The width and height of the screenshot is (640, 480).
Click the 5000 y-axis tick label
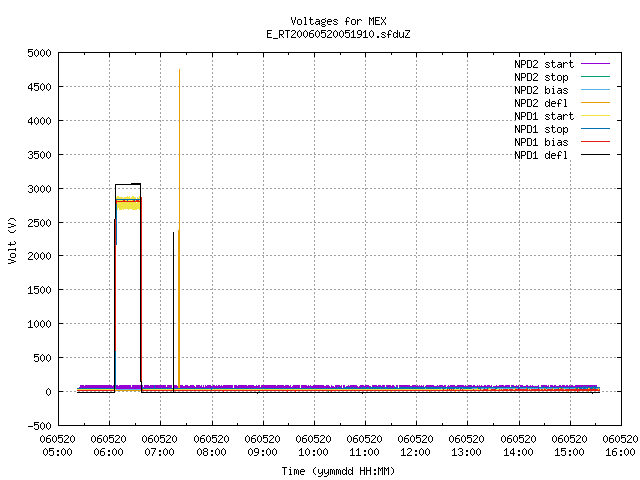(x=39, y=53)
